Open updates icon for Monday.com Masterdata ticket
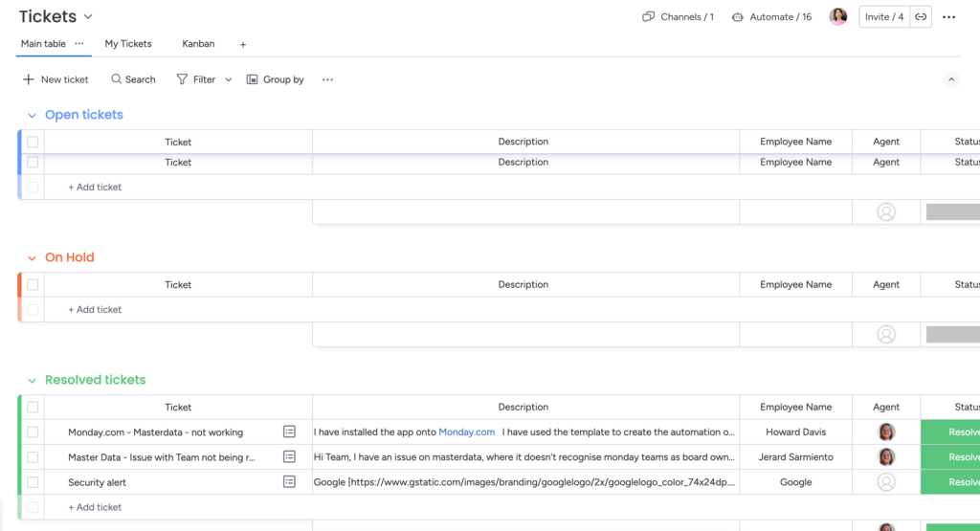 (x=289, y=432)
